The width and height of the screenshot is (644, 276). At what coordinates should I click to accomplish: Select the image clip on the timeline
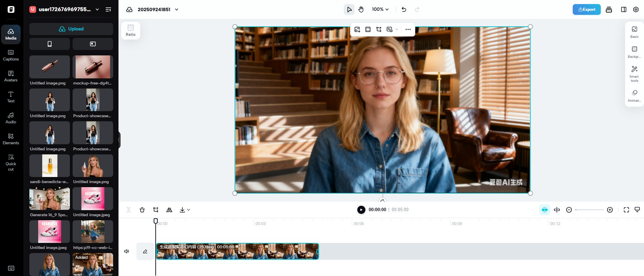237,251
